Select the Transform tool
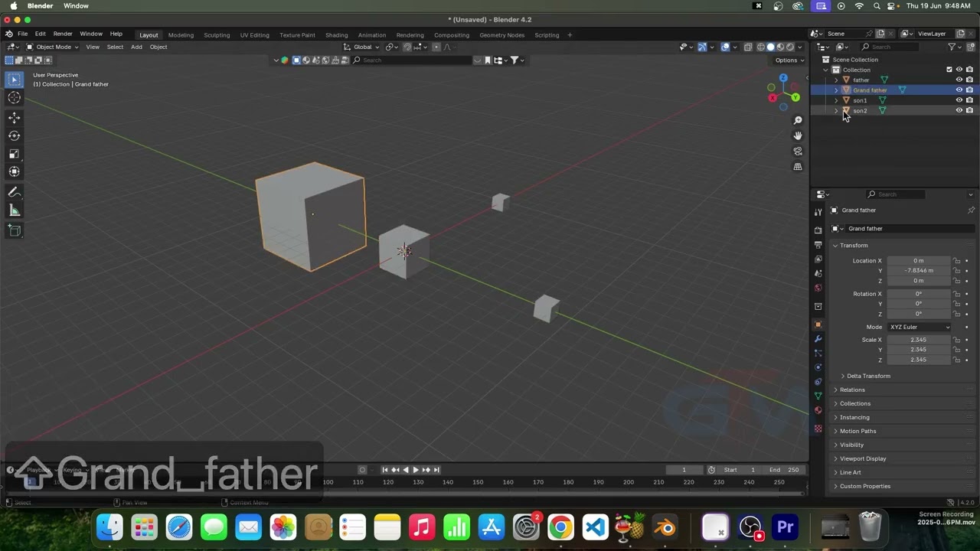980x551 pixels. coord(14,171)
